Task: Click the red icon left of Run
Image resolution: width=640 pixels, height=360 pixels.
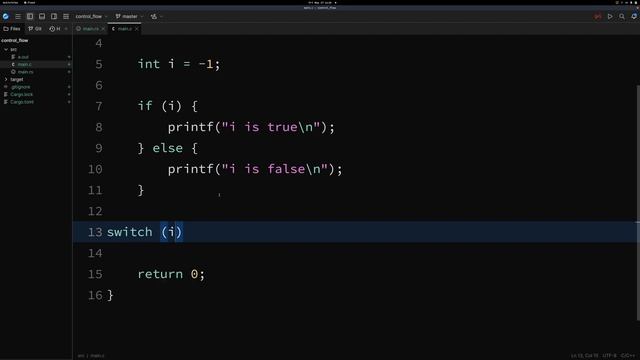Action: (x=598, y=16)
